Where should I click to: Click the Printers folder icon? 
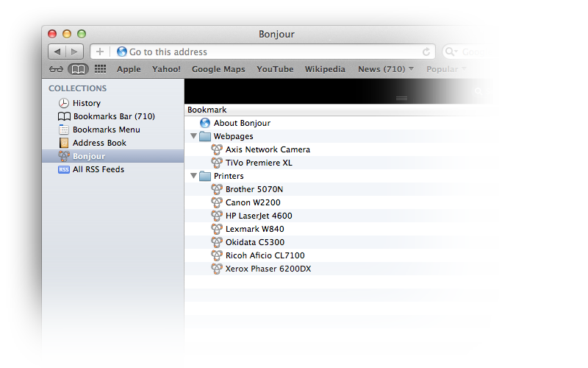(205, 176)
